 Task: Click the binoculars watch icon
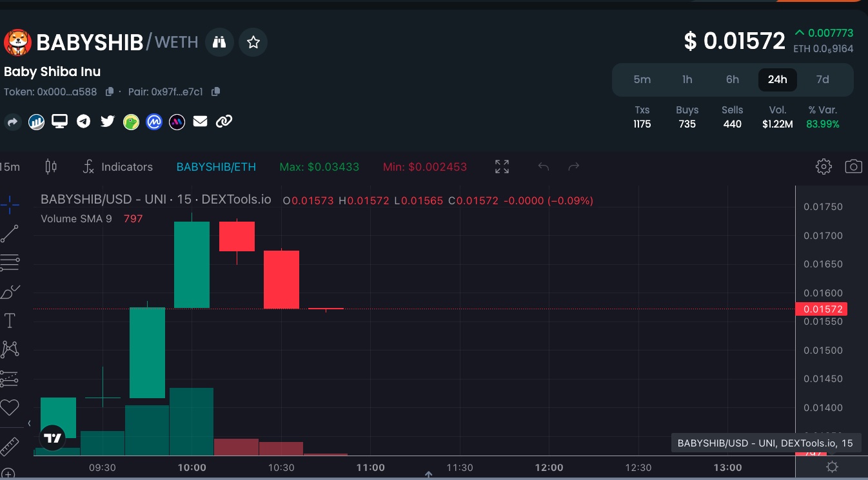(219, 43)
